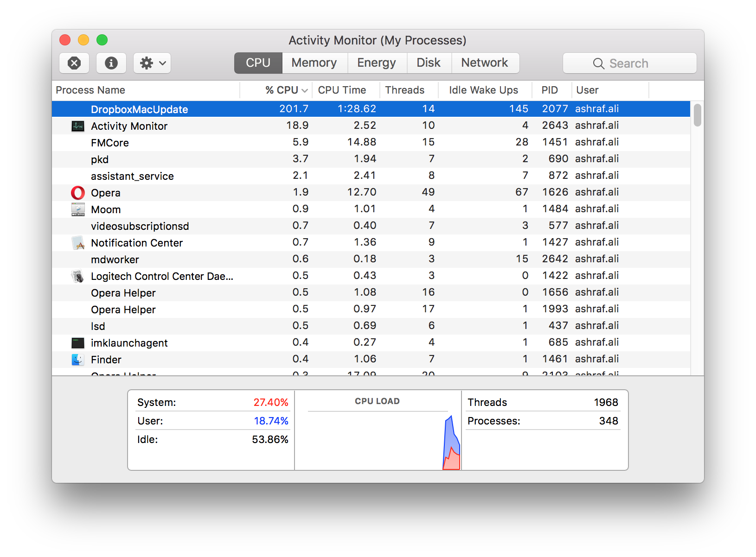Sort by Idle Wake Ups column header
This screenshot has height=557, width=756.
tap(485, 90)
